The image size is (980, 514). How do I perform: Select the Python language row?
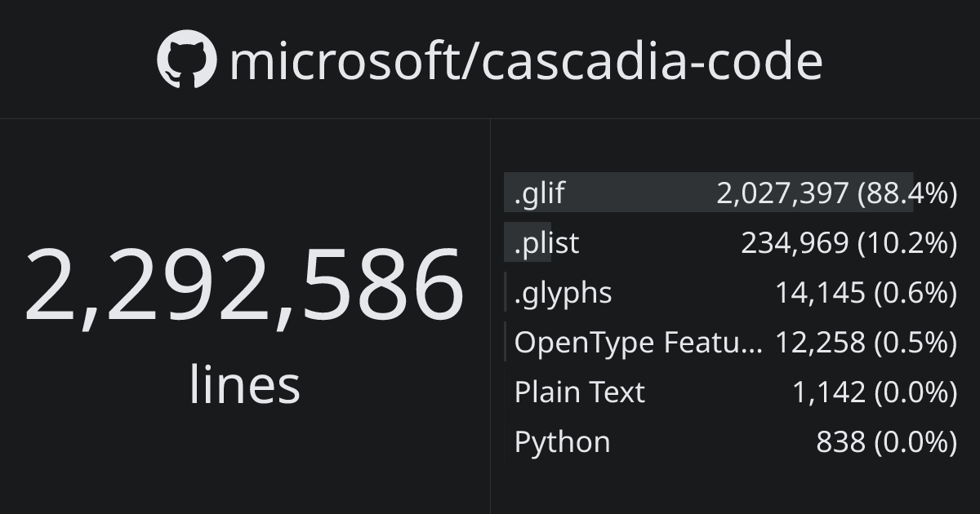731,441
